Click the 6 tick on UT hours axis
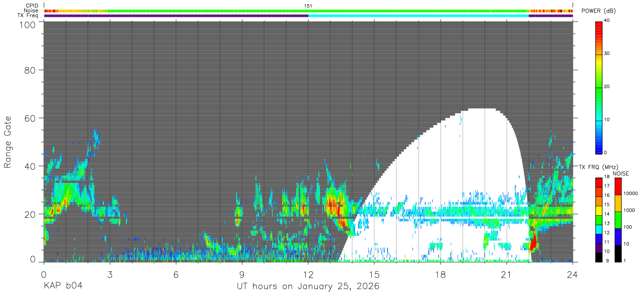Viewport: 644px width, 297px height. pos(176,274)
